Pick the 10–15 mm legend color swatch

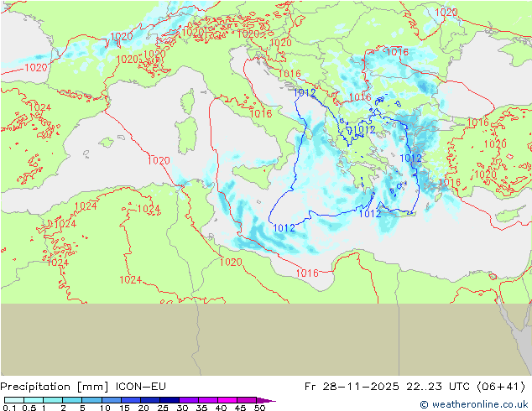click(111, 400)
